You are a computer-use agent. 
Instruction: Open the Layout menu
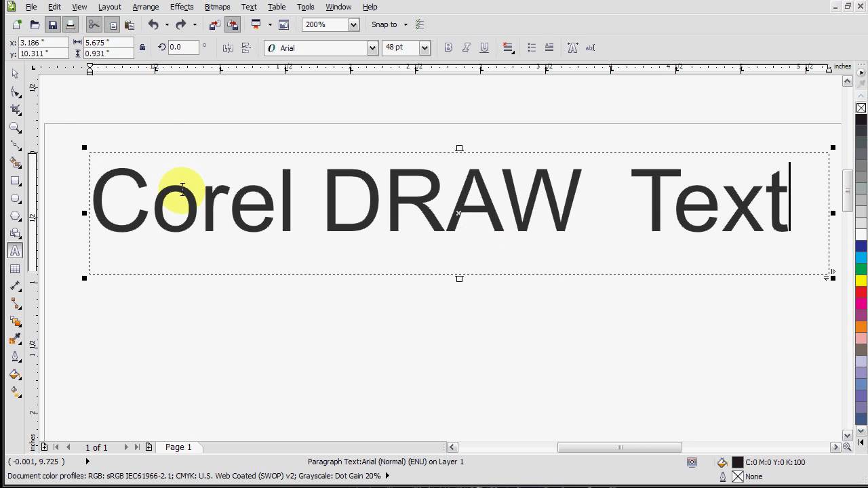coord(109,7)
